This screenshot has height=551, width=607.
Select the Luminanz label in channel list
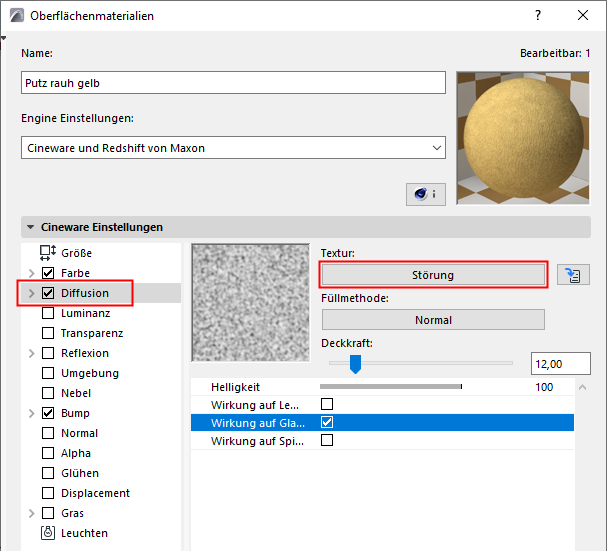click(86, 313)
